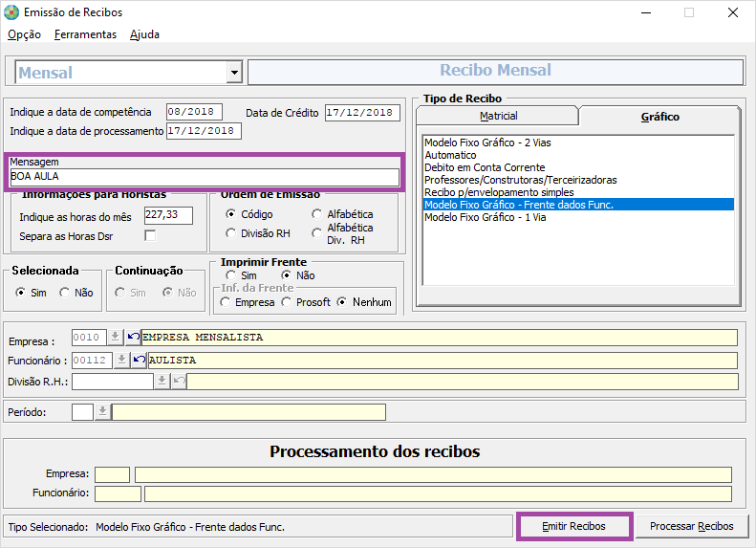Select Automatico receipt model
Image resolution: width=756 pixels, height=548 pixels.
tap(578, 155)
